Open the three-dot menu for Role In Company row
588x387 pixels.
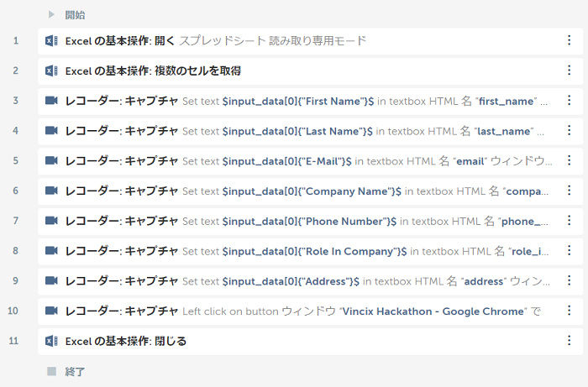pyautogui.click(x=570, y=250)
